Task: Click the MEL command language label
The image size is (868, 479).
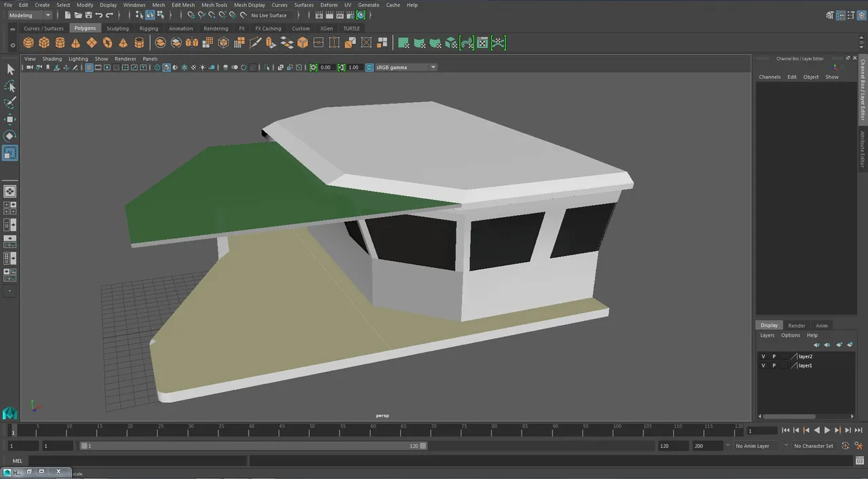Action: [x=18, y=461]
